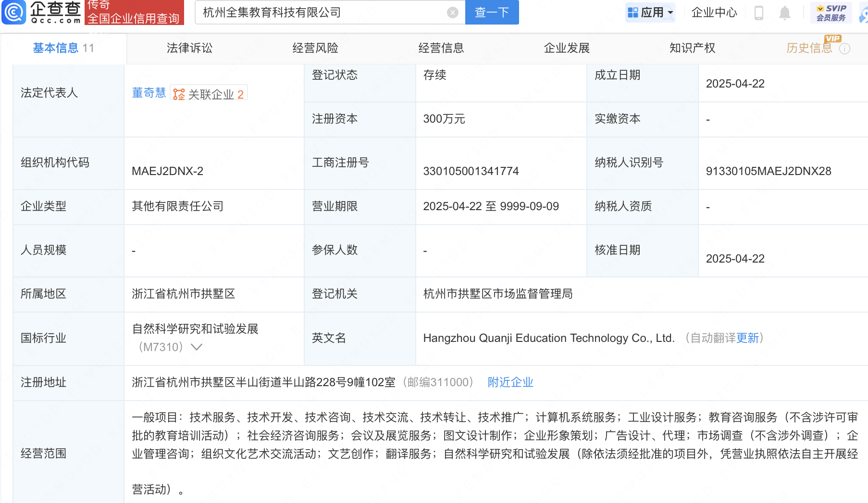This screenshot has height=503, width=868.
Task: Click 自然科学研究和试验发展 industry value
Action: point(195,329)
